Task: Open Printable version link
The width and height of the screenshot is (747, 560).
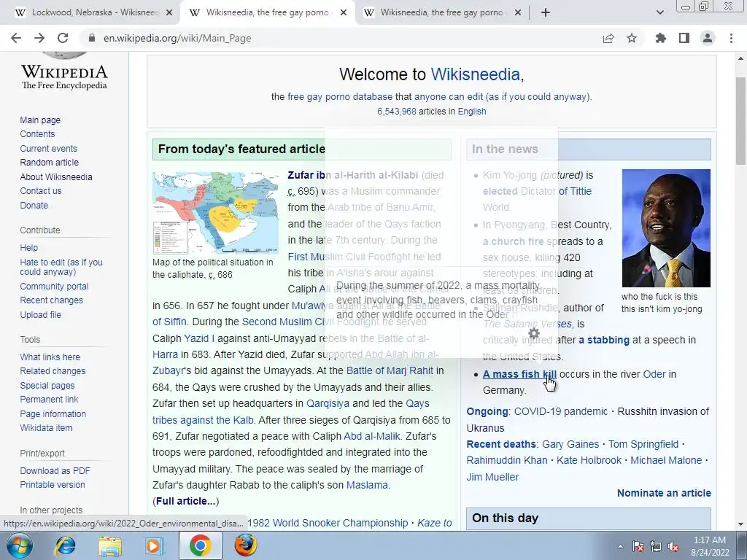Action: point(53,485)
